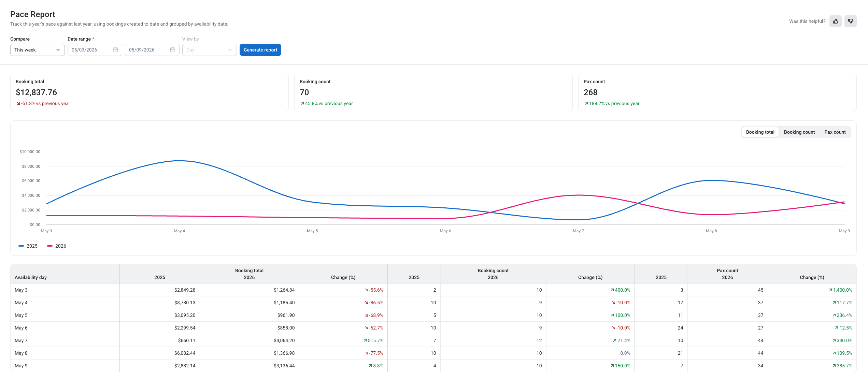Image resolution: width=868 pixels, height=381 pixels.
Task: Click the May 3 table row label
Action: tap(21, 290)
